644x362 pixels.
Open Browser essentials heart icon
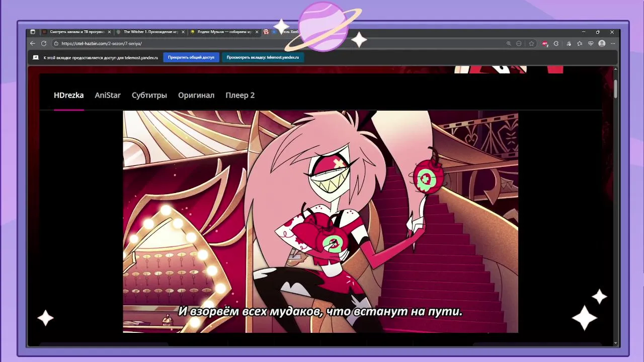pos(591,44)
